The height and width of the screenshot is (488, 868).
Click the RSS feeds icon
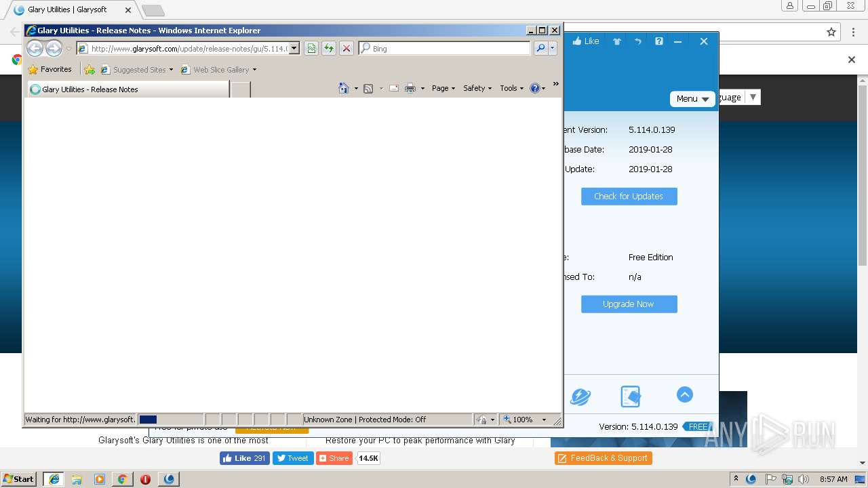368,88
